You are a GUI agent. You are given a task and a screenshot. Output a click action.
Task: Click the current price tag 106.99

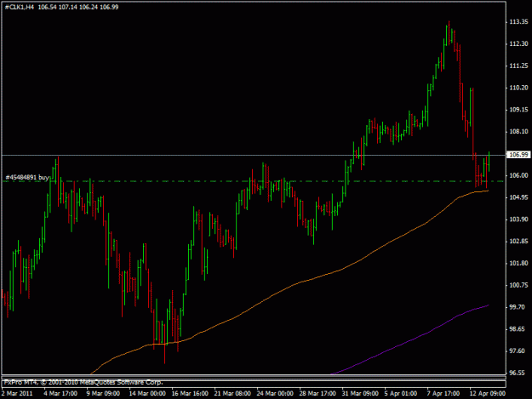pyautogui.click(x=518, y=155)
